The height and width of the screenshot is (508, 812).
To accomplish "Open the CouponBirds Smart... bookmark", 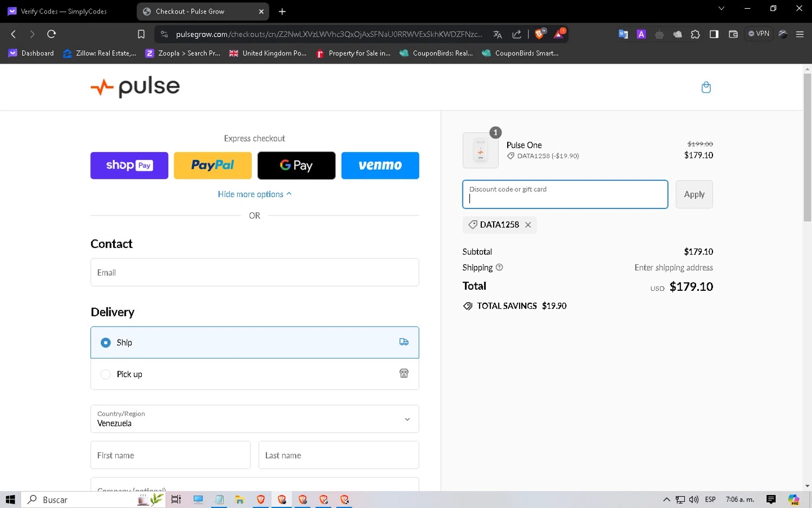I will (x=520, y=53).
